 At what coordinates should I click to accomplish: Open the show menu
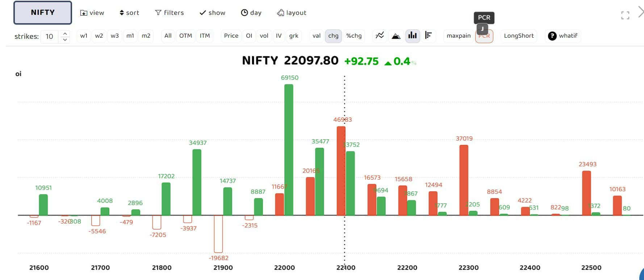coord(212,13)
